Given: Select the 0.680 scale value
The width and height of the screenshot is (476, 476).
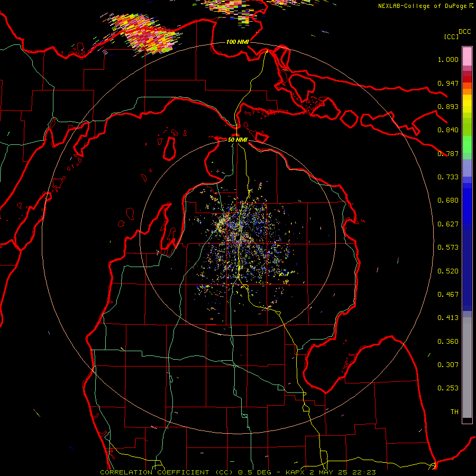Looking at the screenshot, I should 448,200.
